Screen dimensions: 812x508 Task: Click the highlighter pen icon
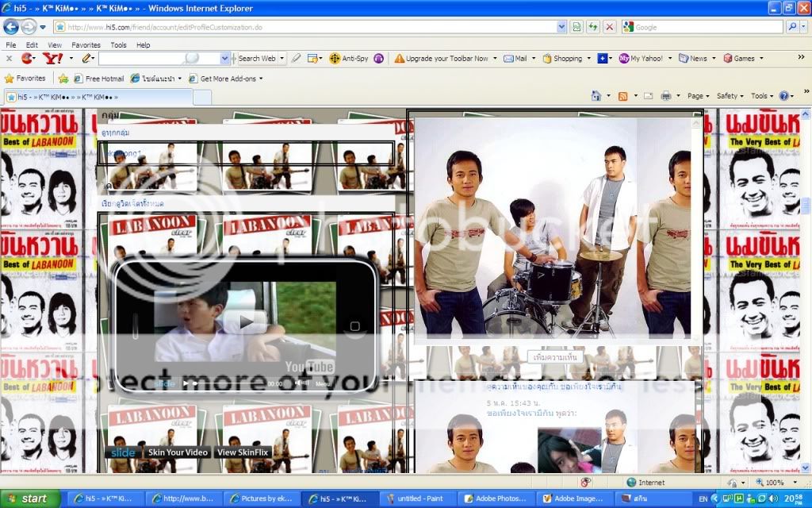(x=297, y=59)
